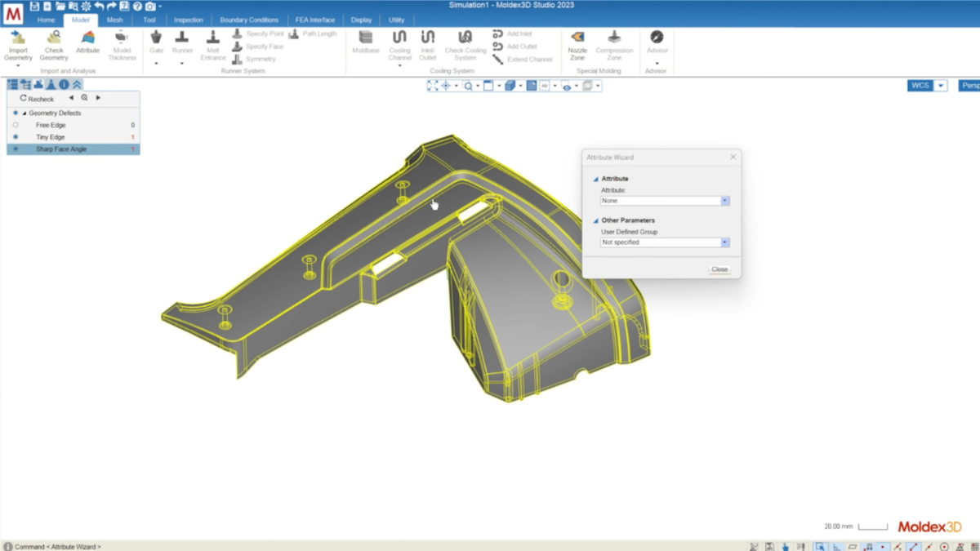Click the info icon in panel toolbar
Viewport: 980px width, 551px height.
(64, 84)
